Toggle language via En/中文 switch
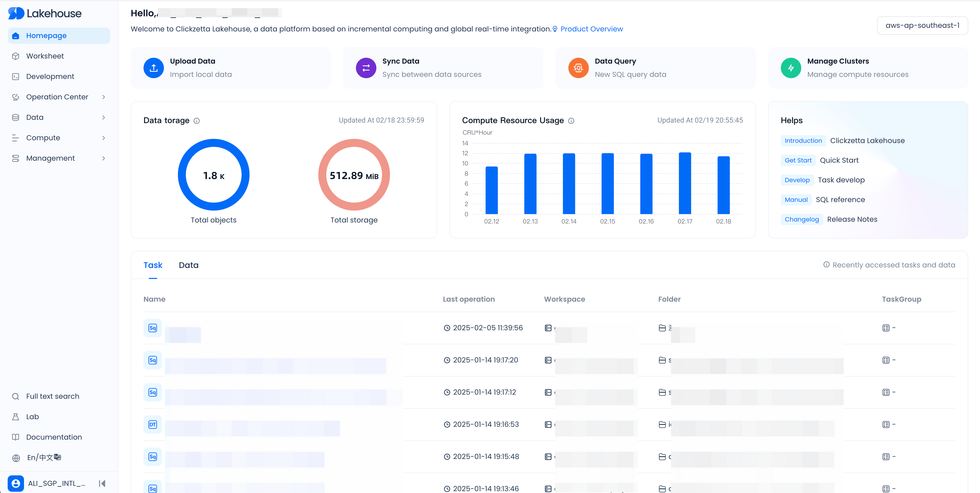 [x=44, y=457]
